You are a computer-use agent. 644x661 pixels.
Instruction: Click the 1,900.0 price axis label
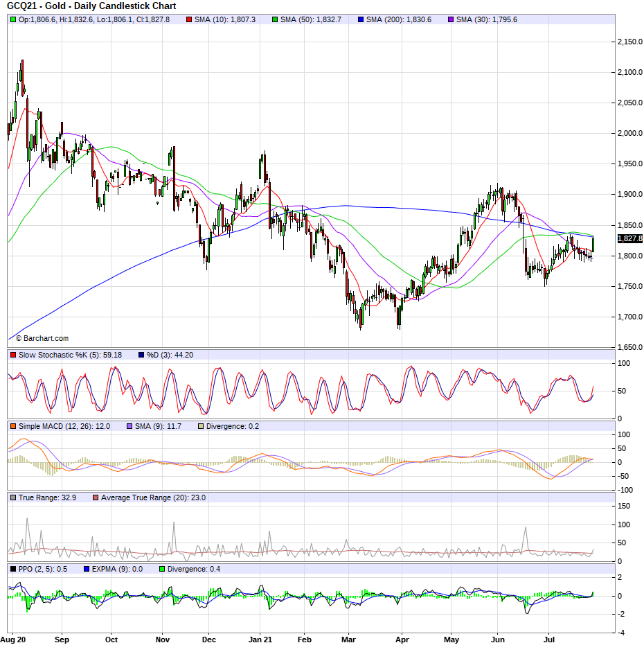630,194
